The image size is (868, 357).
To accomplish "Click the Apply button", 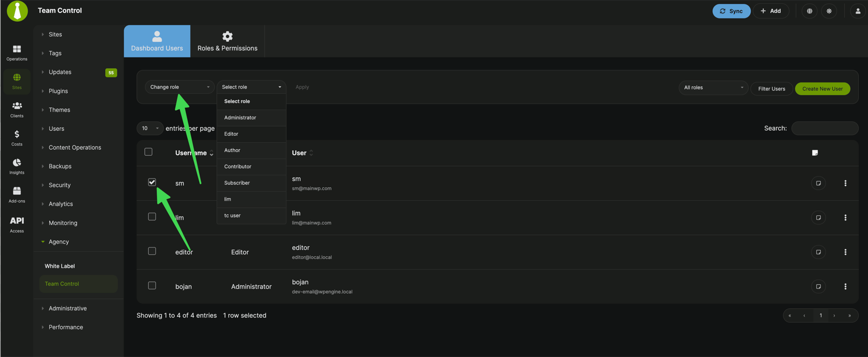I will pyautogui.click(x=302, y=87).
